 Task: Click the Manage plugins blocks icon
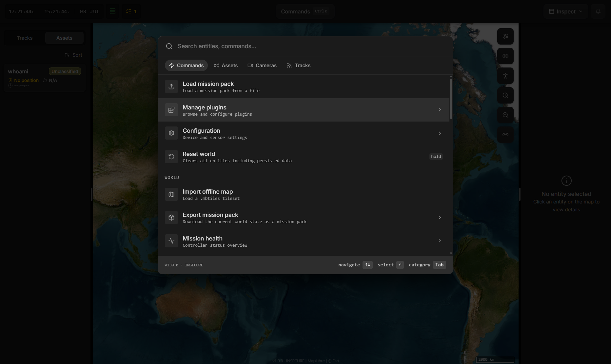pos(171,110)
